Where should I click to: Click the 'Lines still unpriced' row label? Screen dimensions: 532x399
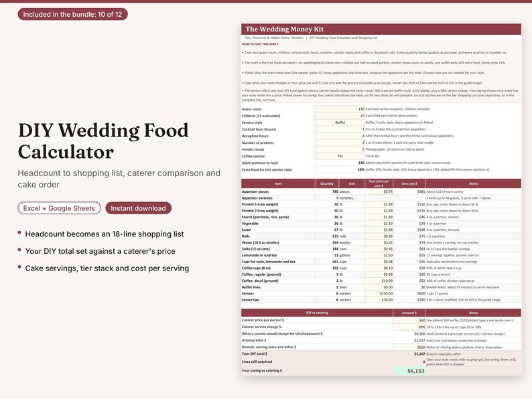[257, 362]
